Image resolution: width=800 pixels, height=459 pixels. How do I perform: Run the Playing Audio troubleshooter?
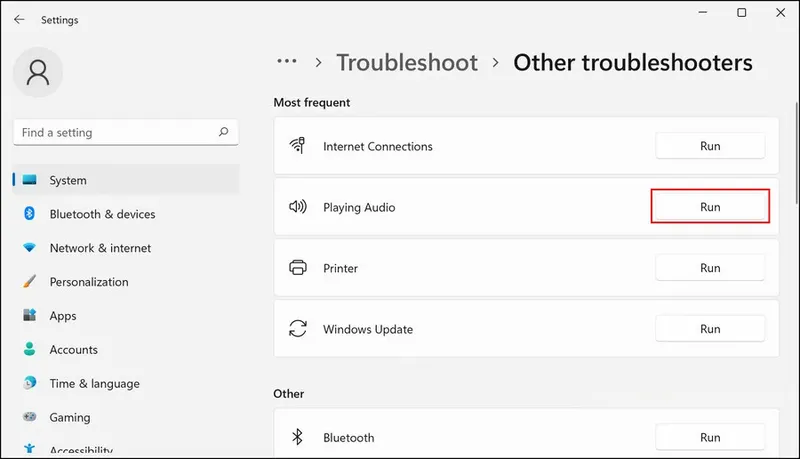[710, 207]
